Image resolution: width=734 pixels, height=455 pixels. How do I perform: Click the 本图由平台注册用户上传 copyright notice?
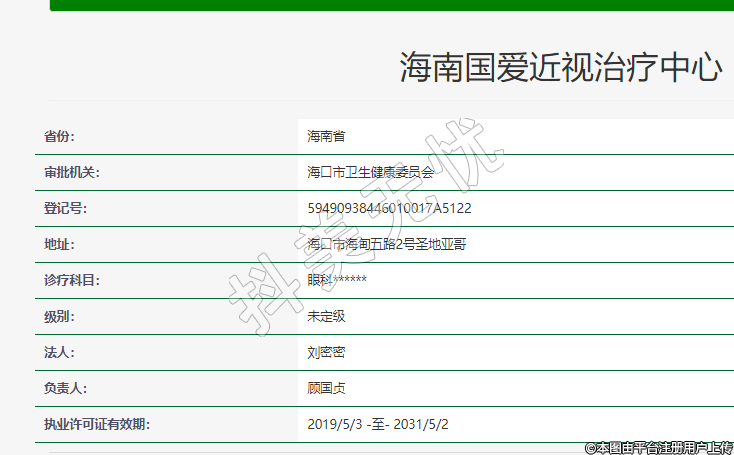[x=659, y=447]
